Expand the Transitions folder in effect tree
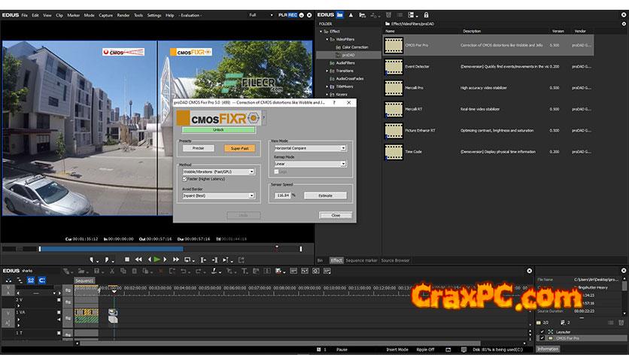The image size is (629, 364). coord(327,71)
